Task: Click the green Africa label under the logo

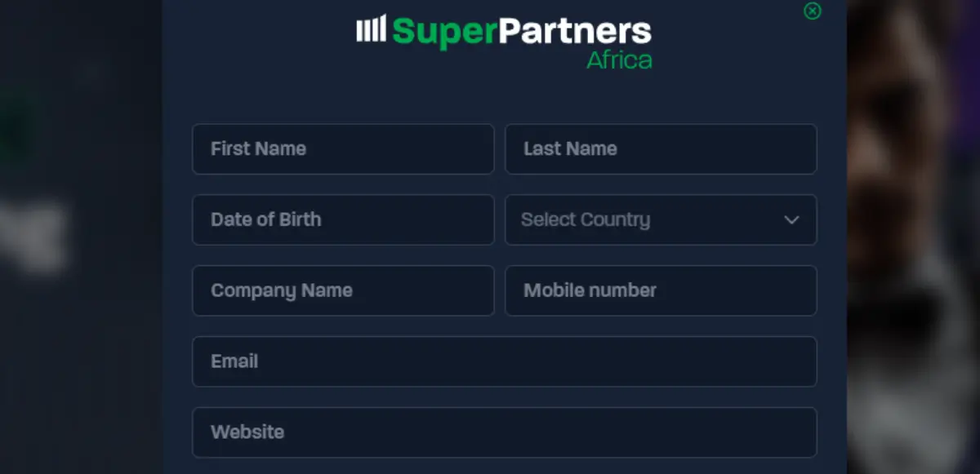Action: pyautogui.click(x=621, y=60)
